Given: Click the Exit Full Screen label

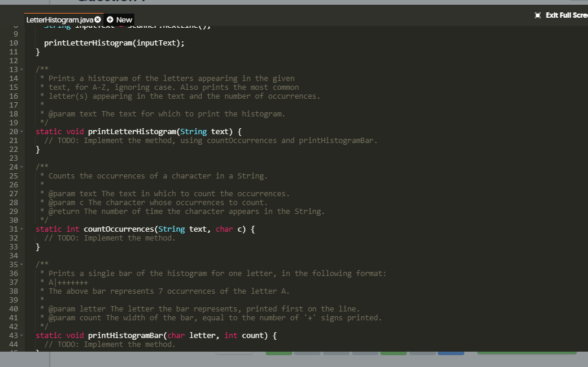Looking at the screenshot, I should 567,15.
